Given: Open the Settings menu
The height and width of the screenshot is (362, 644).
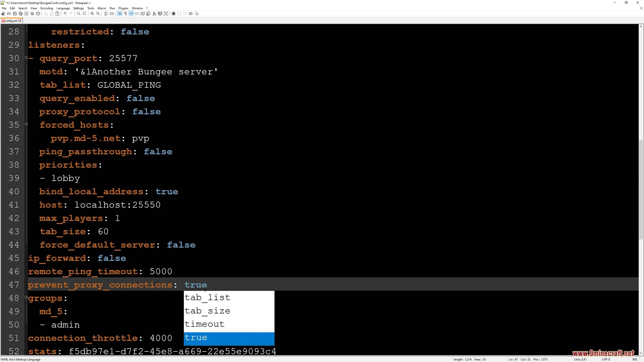Looking at the screenshot, I should [x=78, y=8].
